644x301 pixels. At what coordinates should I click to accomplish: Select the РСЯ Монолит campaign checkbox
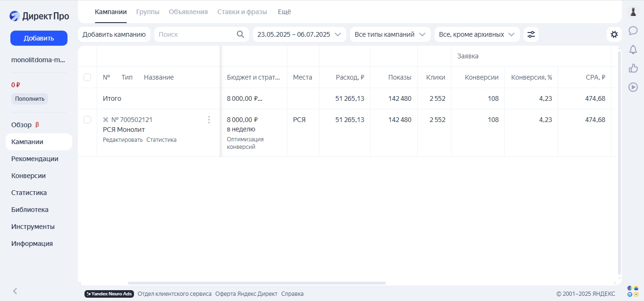87,120
